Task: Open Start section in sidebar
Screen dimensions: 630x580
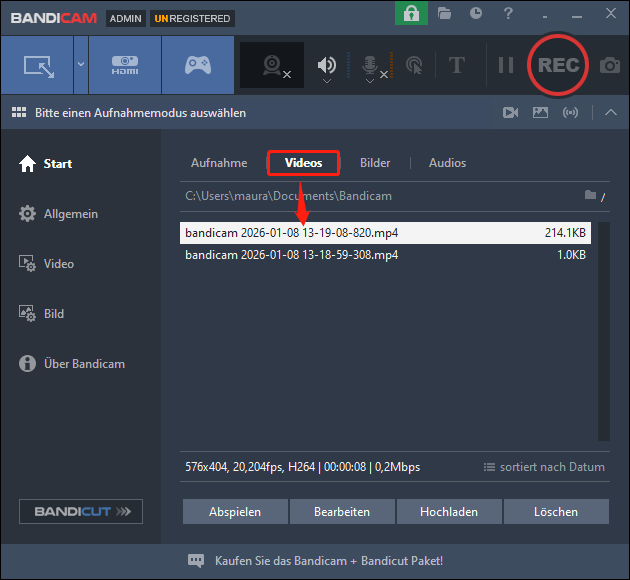Action: click(45, 163)
